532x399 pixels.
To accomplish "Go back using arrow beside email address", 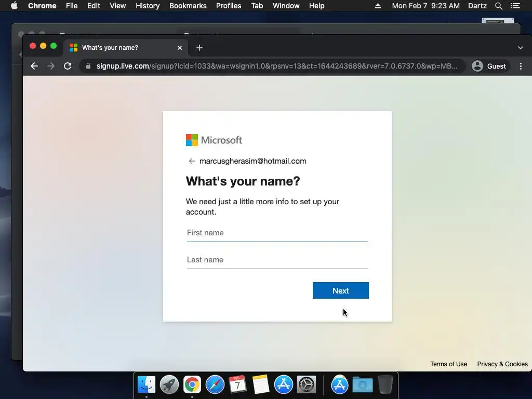I will [192, 161].
